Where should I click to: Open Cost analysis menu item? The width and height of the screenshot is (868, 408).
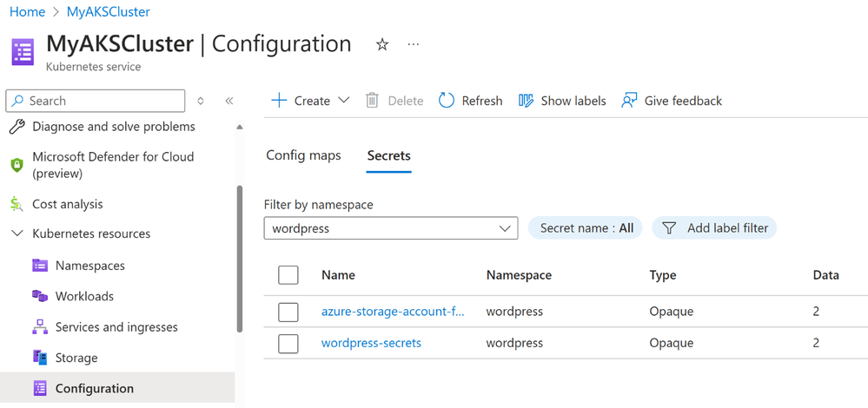tap(68, 204)
